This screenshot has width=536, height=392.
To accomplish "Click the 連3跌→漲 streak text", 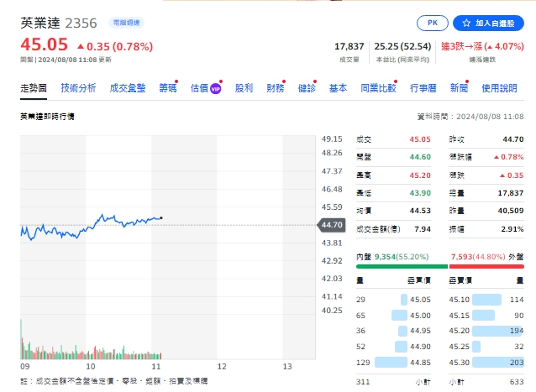I will 482,46.
